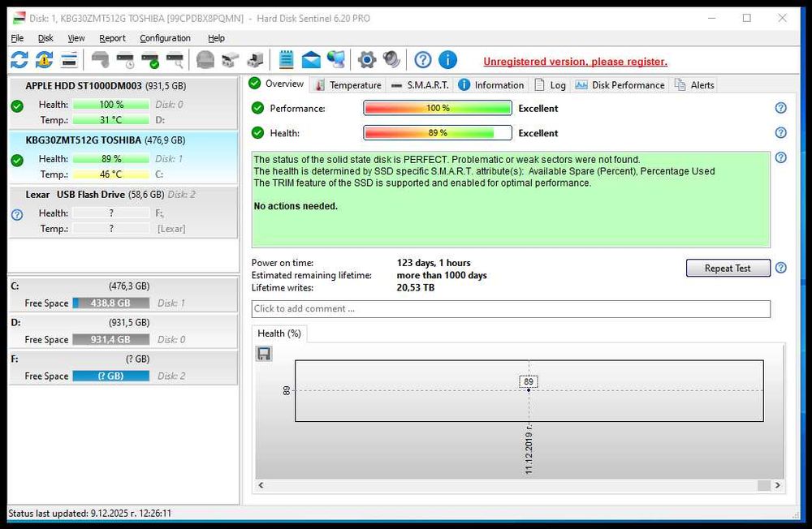Open the report notepad icon

click(286, 60)
